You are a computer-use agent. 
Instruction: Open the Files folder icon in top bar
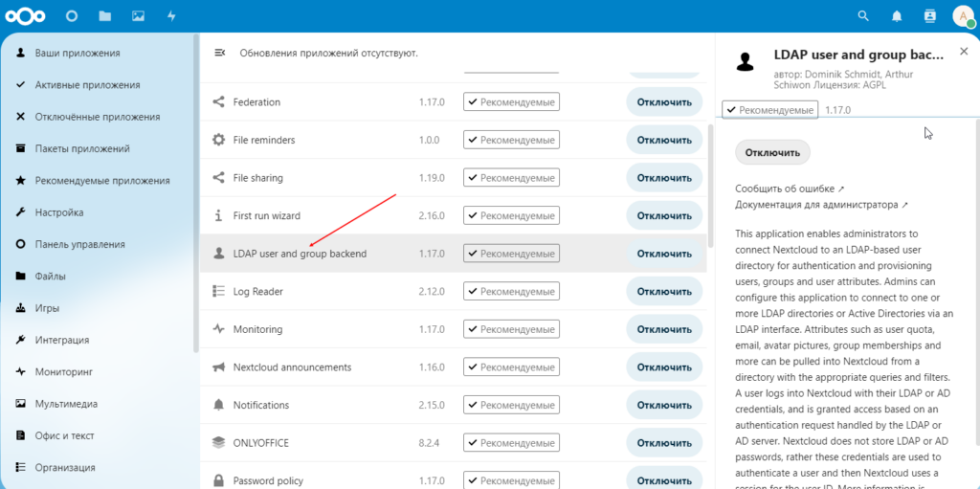[105, 16]
